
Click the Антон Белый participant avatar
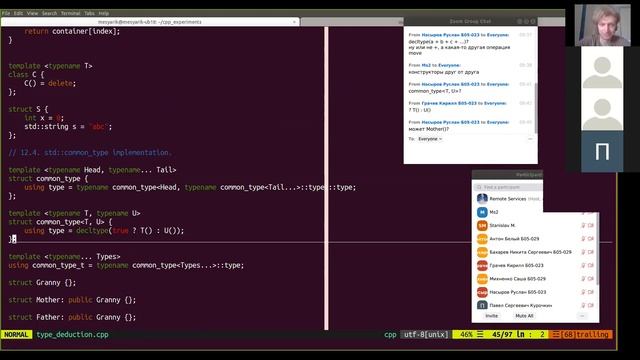(x=482, y=239)
